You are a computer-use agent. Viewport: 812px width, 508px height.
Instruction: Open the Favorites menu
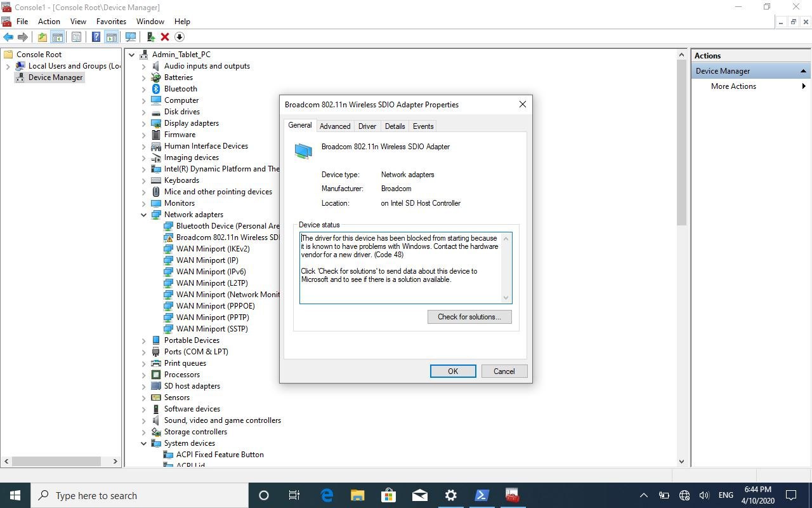(111, 22)
